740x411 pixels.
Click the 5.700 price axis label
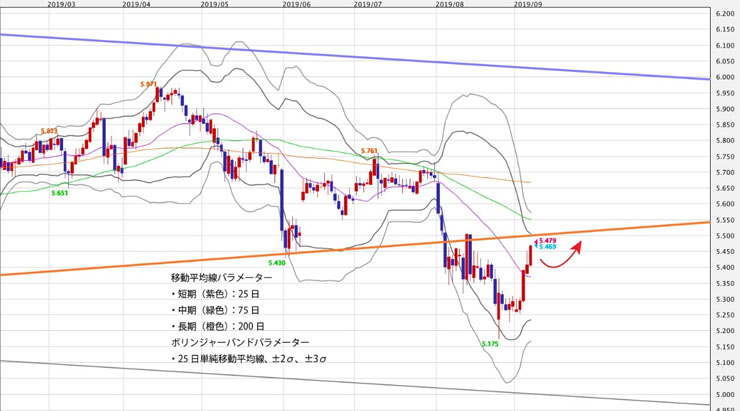725,173
